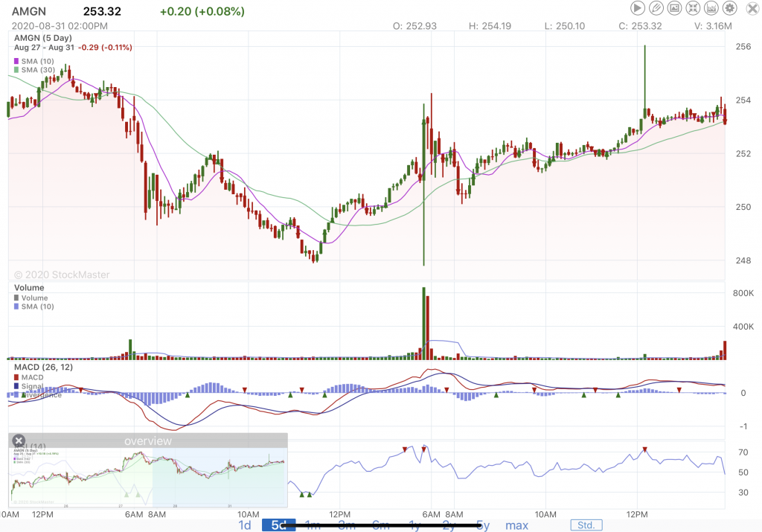
Task: Click the save chart image icon
Action: click(x=675, y=8)
